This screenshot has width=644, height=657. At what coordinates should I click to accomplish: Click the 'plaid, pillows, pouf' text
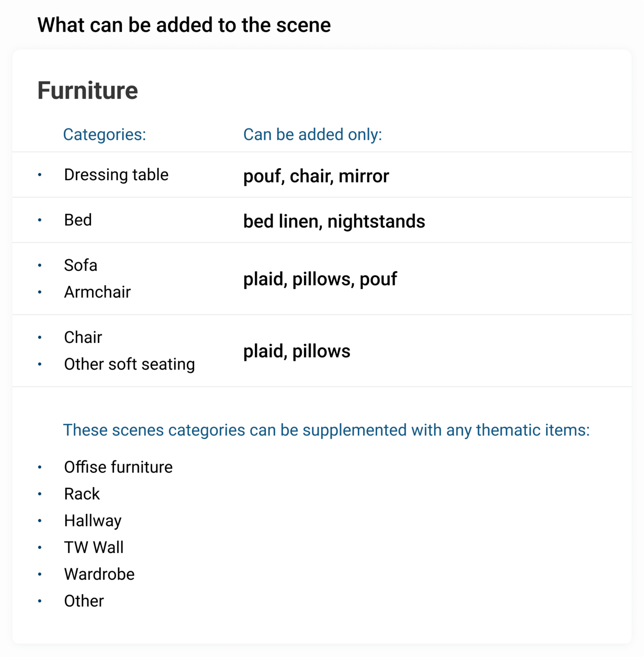tap(320, 279)
